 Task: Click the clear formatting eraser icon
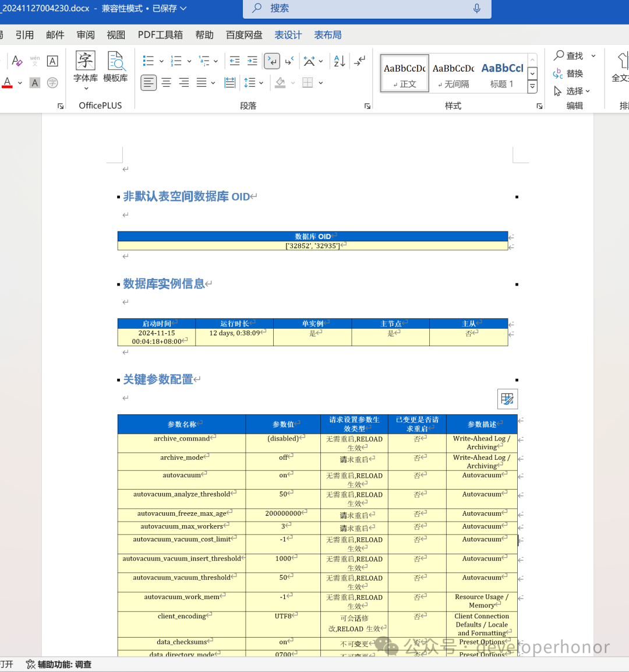point(17,61)
